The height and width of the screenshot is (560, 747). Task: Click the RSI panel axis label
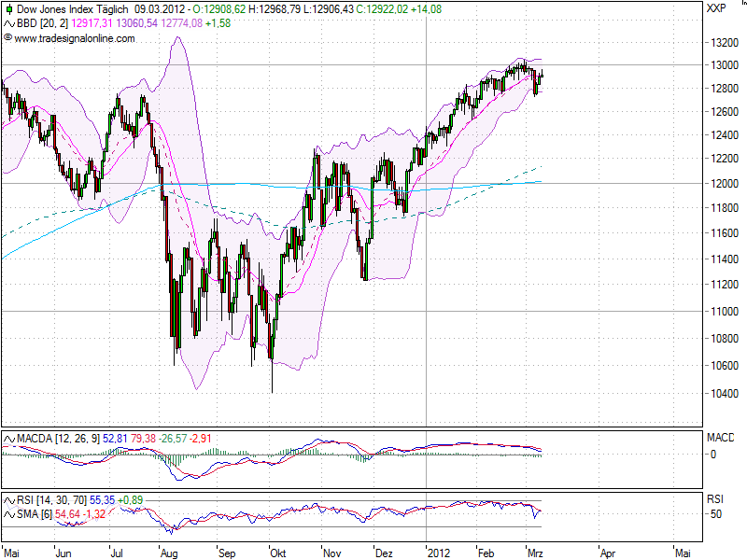tap(715, 499)
